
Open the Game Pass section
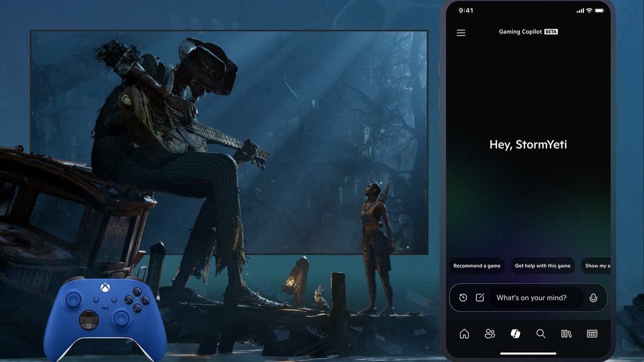(591, 333)
